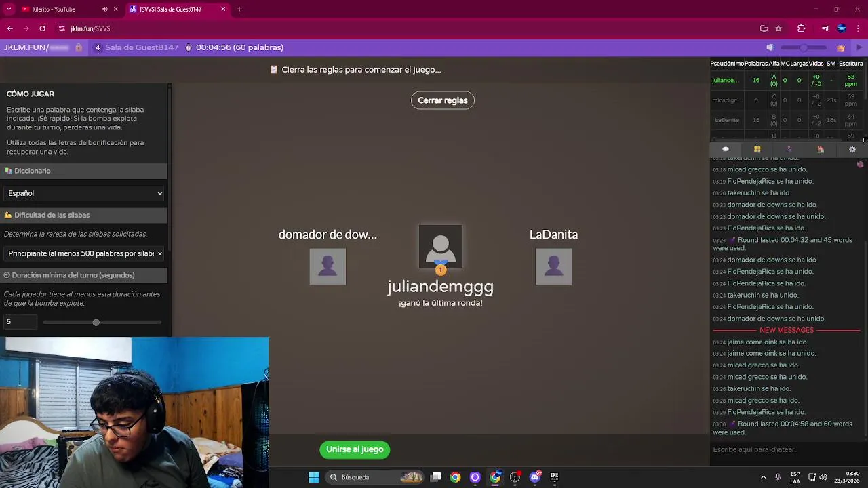868x488 pixels.
Task: Sort by the Palabras column header
Action: coord(756,64)
